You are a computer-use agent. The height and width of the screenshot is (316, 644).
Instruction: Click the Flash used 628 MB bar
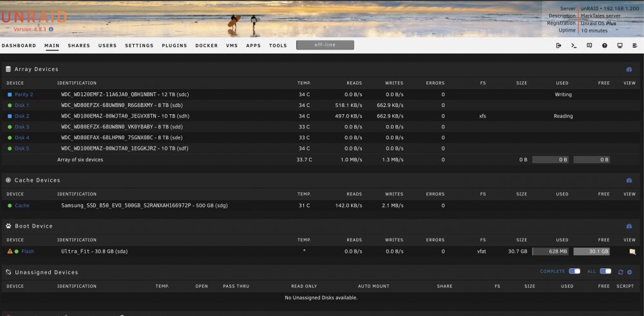point(551,252)
